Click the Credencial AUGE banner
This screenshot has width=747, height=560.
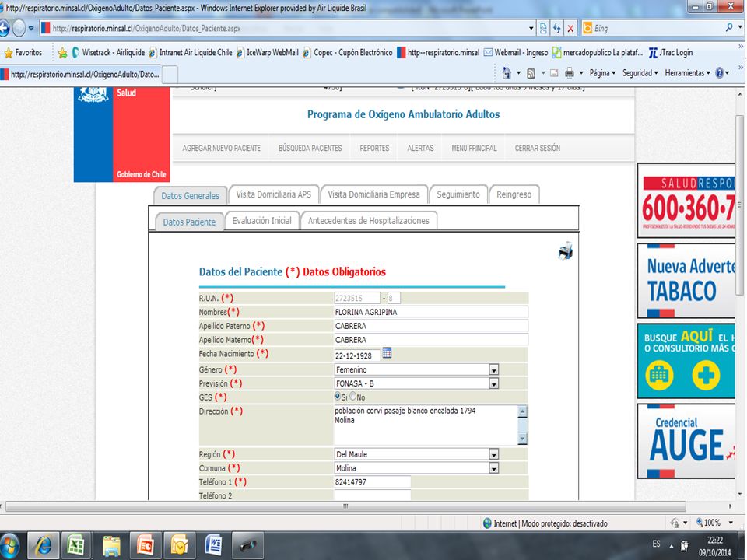[686, 441]
